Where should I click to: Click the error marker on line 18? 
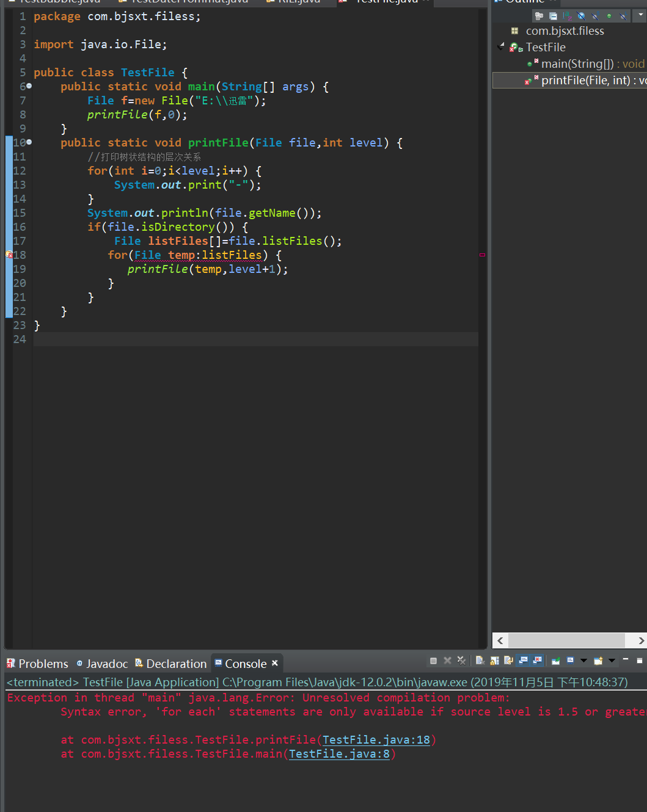[x=9, y=255]
